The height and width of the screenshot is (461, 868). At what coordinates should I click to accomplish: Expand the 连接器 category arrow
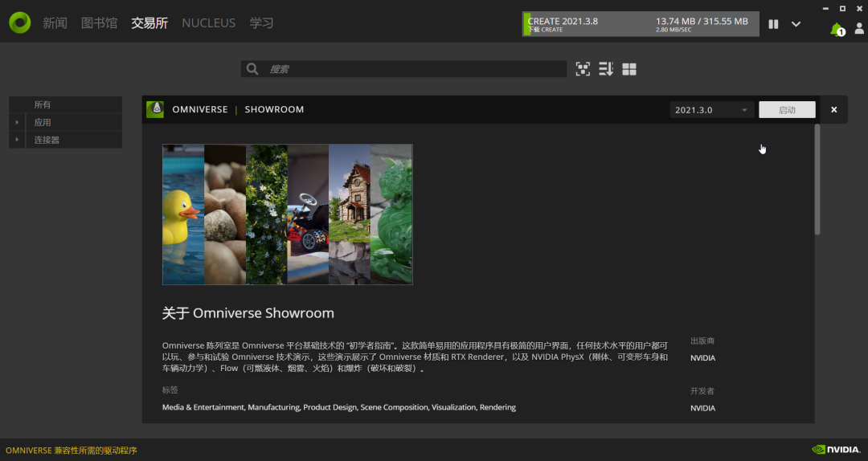pyautogui.click(x=17, y=140)
